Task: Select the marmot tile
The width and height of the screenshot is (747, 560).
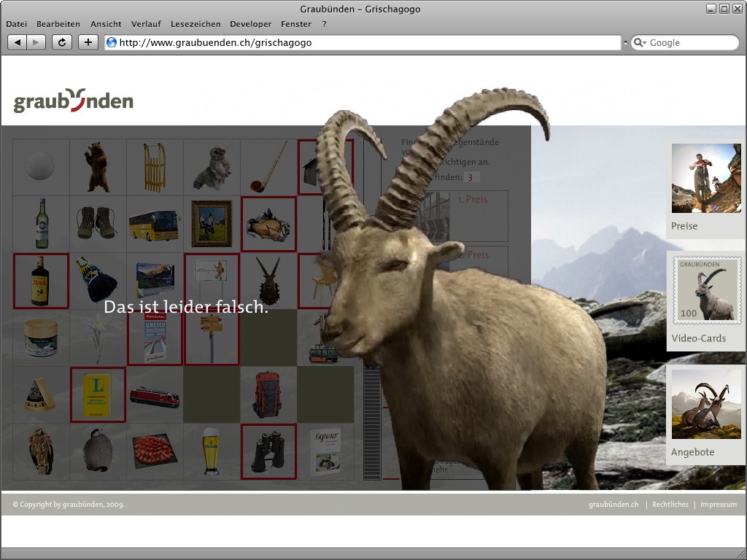Action: pos(212,167)
